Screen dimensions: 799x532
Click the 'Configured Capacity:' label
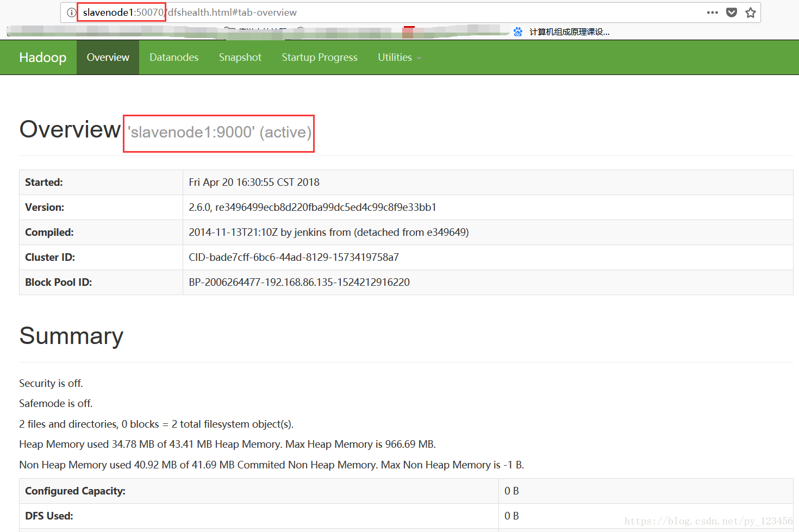[75, 491]
